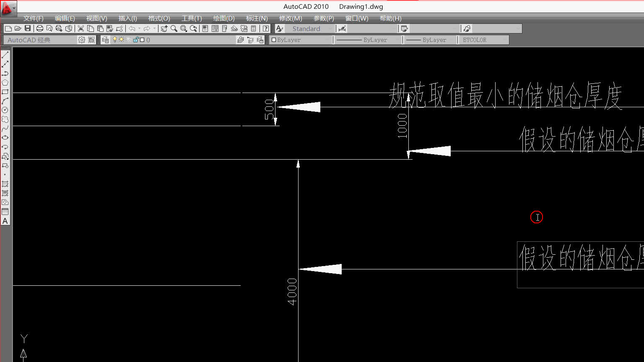The height and width of the screenshot is (362, 644).
Task: Toggle layer 0 lock padlock
Action: point(136,40)
